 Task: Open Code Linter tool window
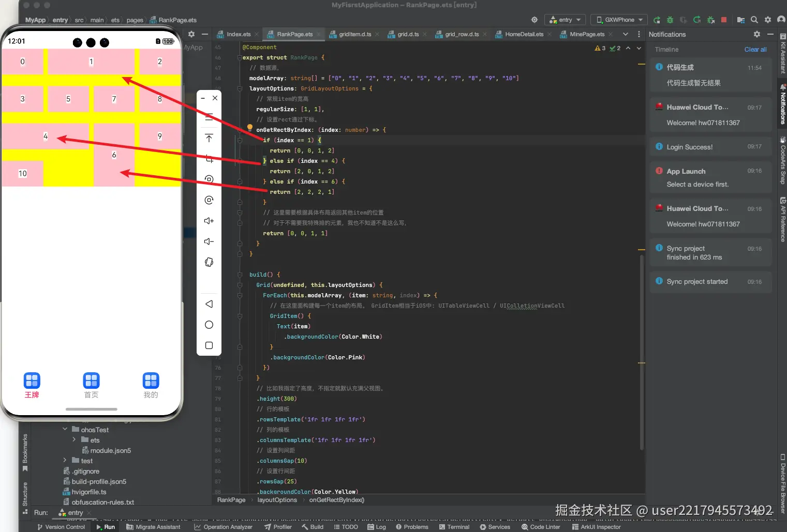click(541, 527)
